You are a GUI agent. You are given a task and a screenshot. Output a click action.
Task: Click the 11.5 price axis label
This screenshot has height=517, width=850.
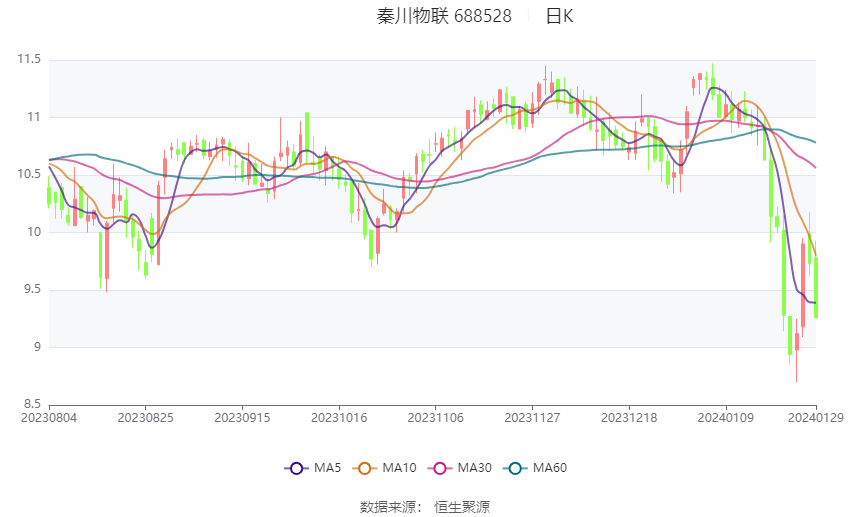(28, 60)
